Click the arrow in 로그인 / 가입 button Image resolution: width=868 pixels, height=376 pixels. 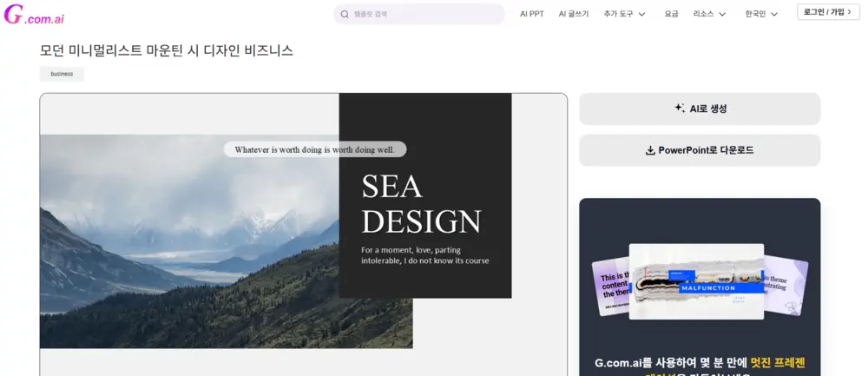pyautogui.click(x=849, y=11)
